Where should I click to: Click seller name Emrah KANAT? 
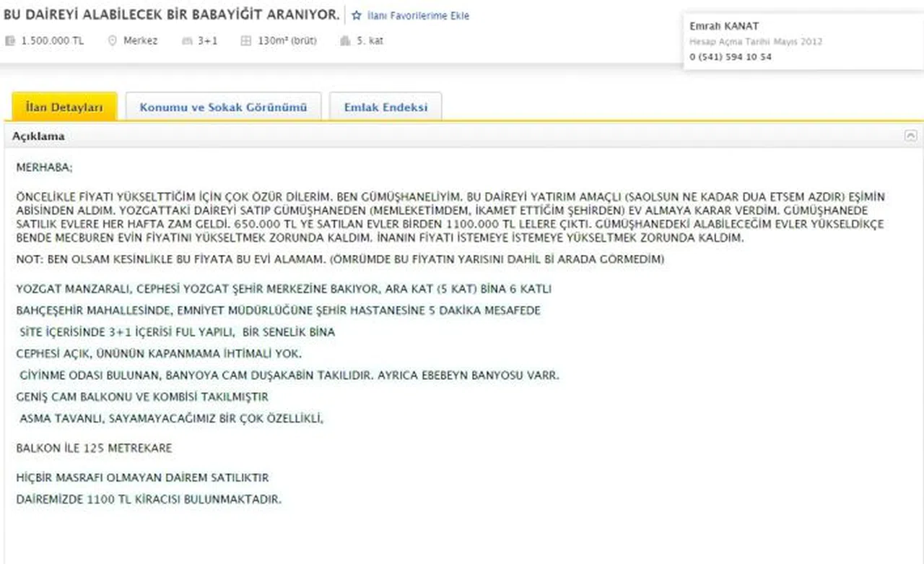(724, 26)
